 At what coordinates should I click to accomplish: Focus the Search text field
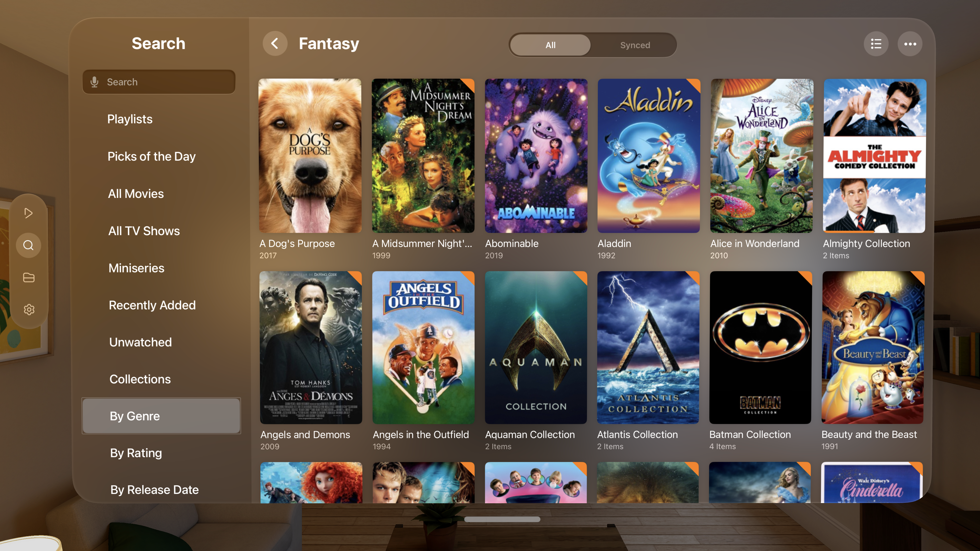(159, 82)
